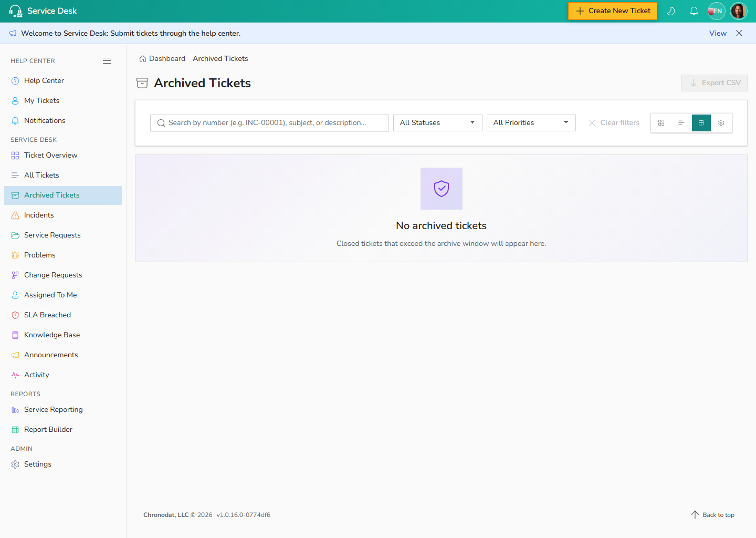
Task: Select table view toggle
Action: point(701,123)
